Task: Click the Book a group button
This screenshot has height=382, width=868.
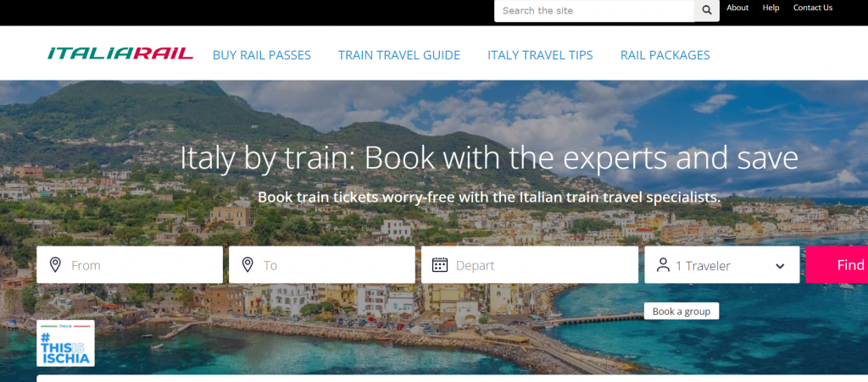Action: (682, 311)
